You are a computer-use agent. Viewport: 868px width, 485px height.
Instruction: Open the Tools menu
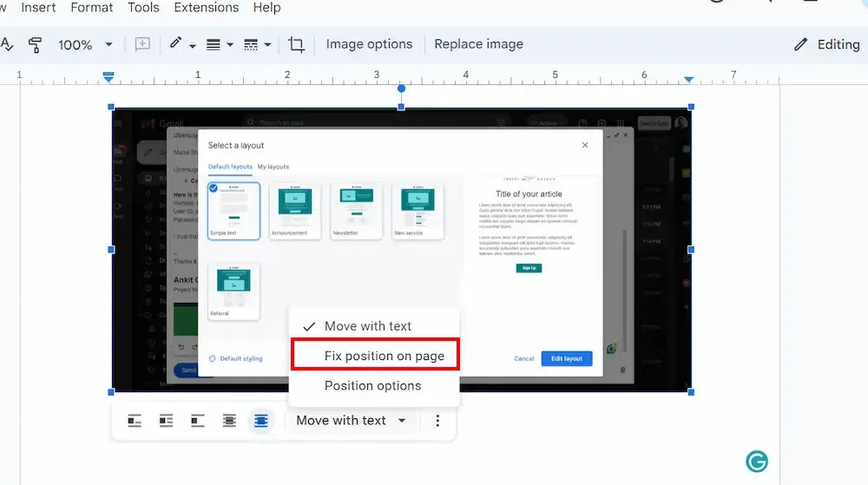tap(143, 8)
